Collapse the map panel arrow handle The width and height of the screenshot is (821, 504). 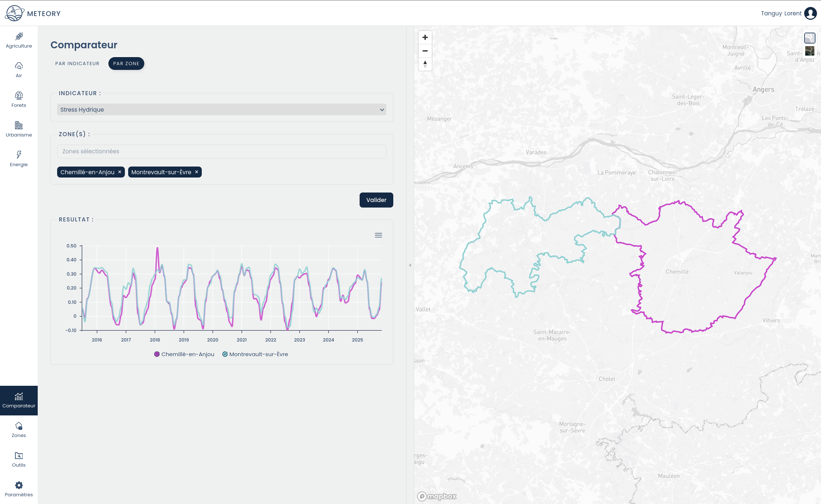tap(410, 265)
